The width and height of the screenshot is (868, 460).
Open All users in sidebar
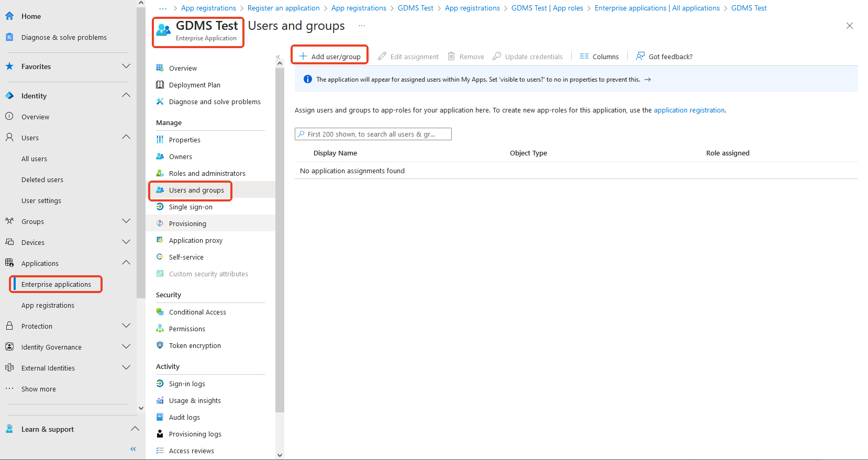pyautogui.click(x=34, y=159)
